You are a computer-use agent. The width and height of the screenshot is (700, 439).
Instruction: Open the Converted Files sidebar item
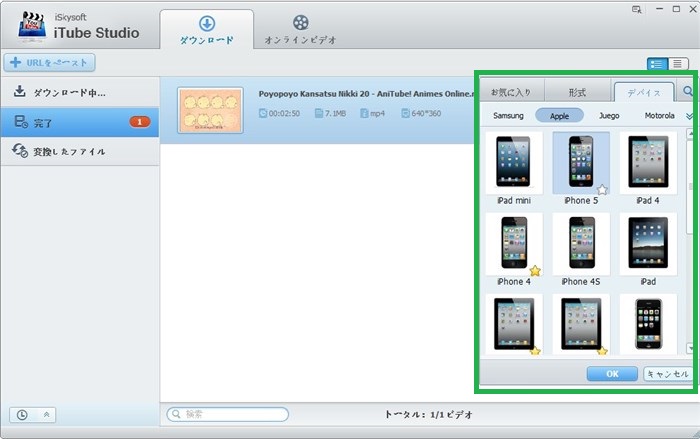point(80,151)
